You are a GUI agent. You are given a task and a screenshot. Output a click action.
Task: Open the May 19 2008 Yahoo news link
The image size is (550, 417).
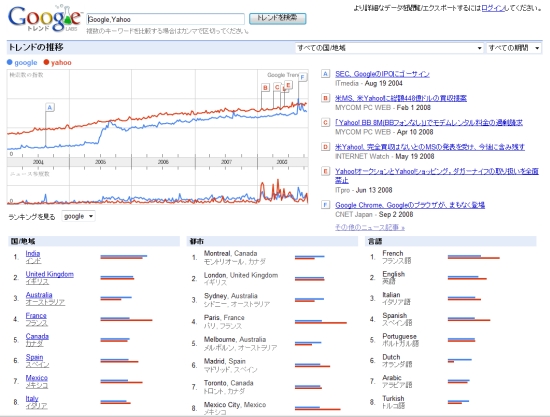click(x=430, y=147)
